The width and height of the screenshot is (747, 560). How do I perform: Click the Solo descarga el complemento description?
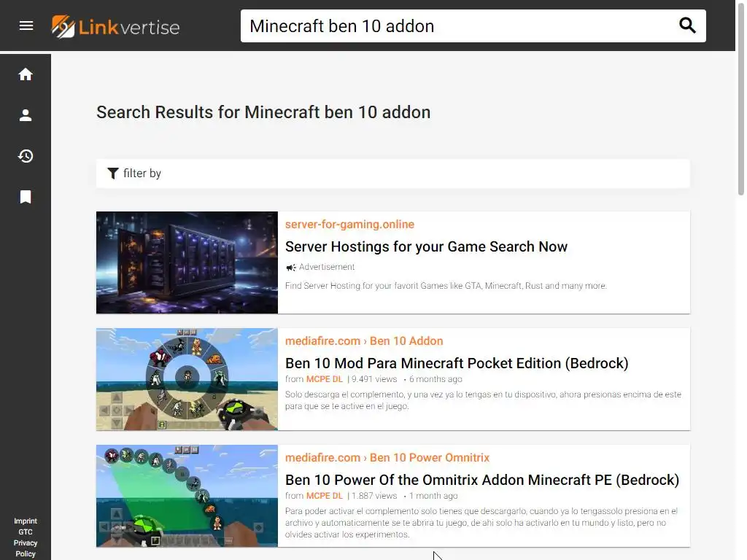(483, 400)
